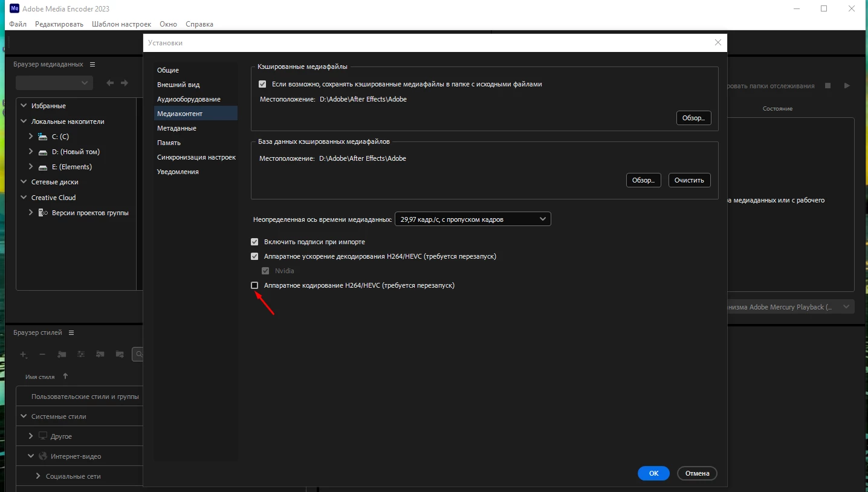Expand the D: (Новый том) drive node

coord(31,152)
